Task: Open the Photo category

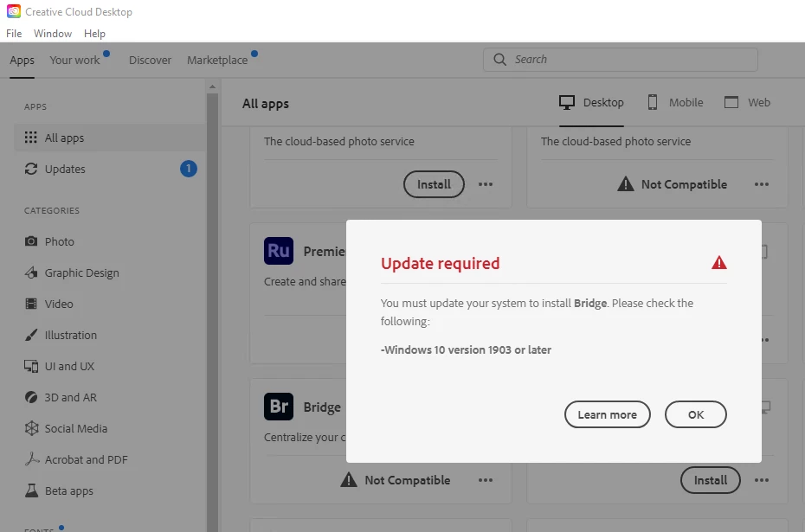Action: click(x=59, y=241)
